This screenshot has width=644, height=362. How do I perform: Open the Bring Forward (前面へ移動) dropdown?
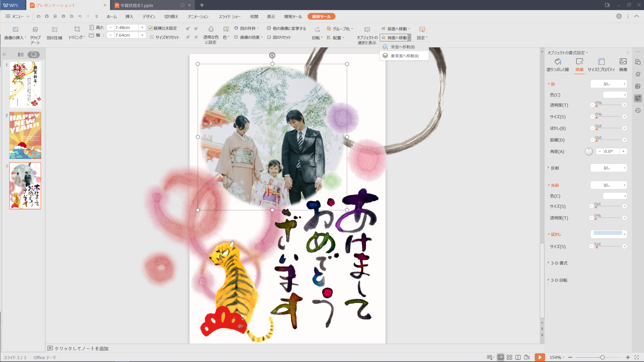(396, 29)
